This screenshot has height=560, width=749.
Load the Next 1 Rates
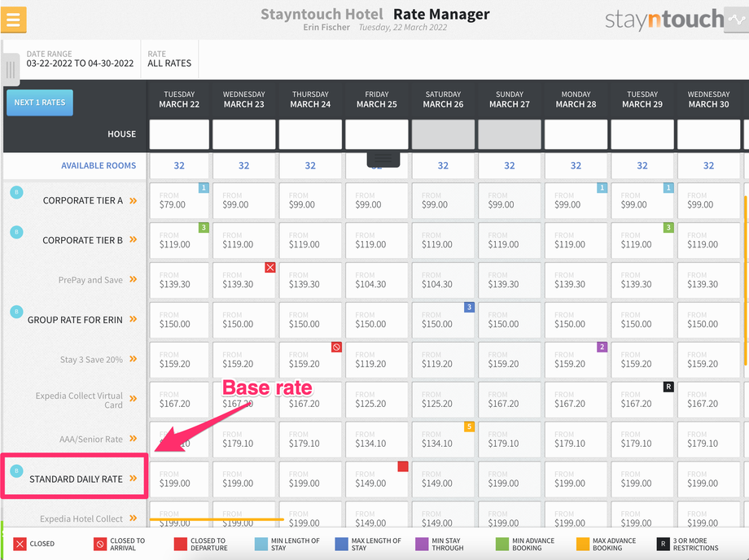click(x=40, y=103)
